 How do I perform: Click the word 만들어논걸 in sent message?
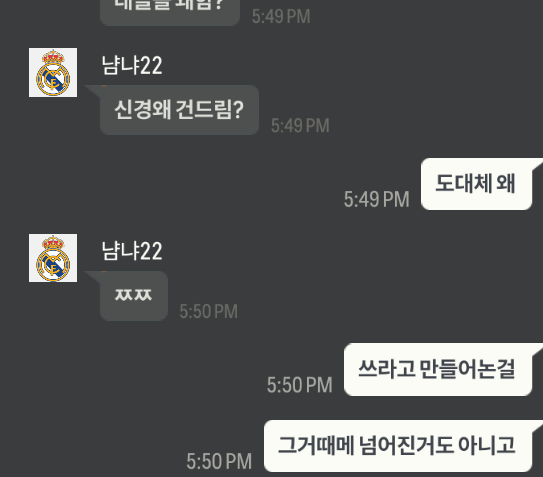coord(468,369)
